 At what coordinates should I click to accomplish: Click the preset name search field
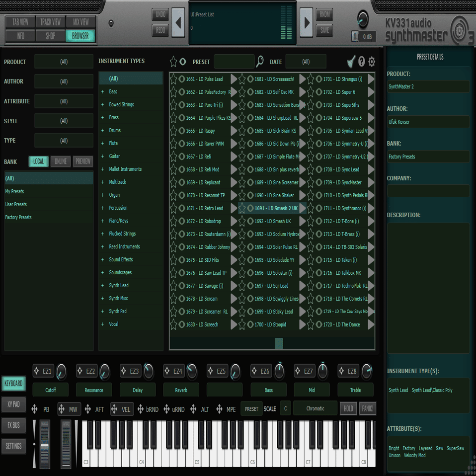[234, 62]
